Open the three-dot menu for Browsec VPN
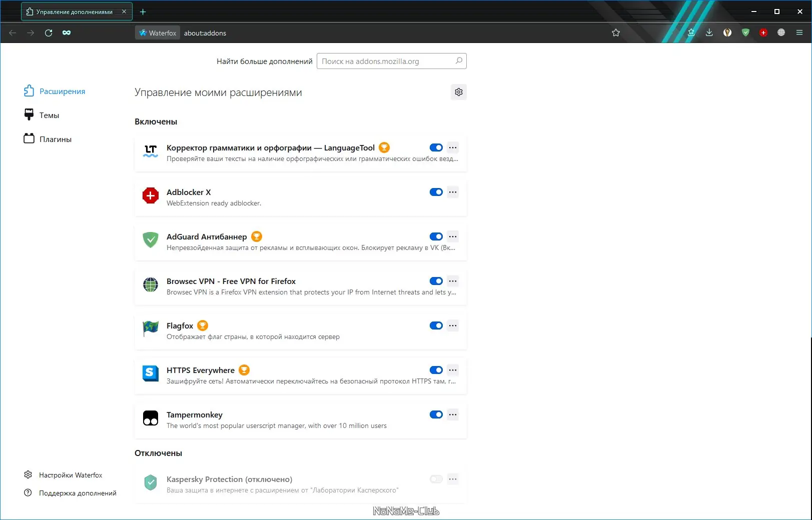 click(453, 281)
